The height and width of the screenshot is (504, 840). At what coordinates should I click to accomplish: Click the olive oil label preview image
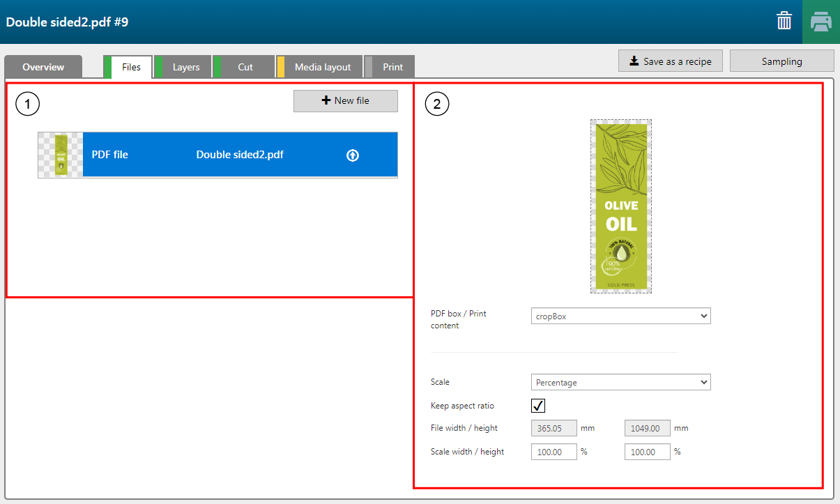pyautogui.click(x=620, y=206)
